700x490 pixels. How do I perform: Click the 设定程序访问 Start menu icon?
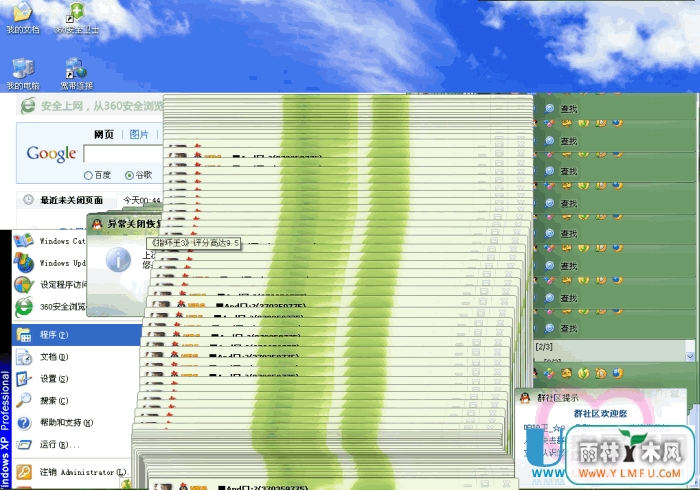click(23, 284)
